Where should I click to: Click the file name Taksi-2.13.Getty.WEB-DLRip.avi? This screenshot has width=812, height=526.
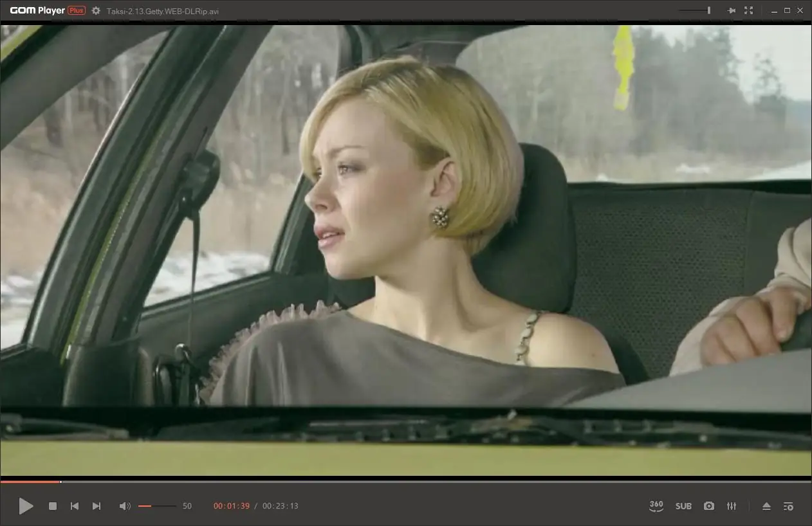[163, 11]
